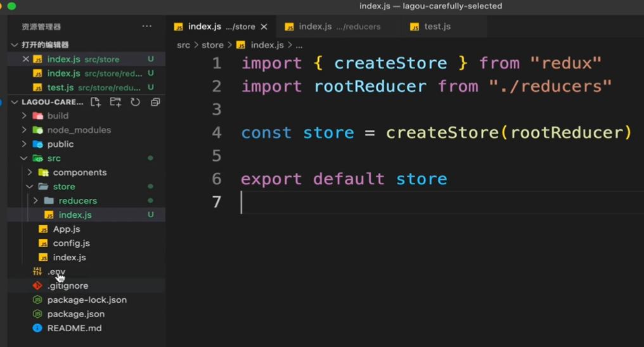
Task: Click the createStore import on line 1
Action: tap(390, 63)
